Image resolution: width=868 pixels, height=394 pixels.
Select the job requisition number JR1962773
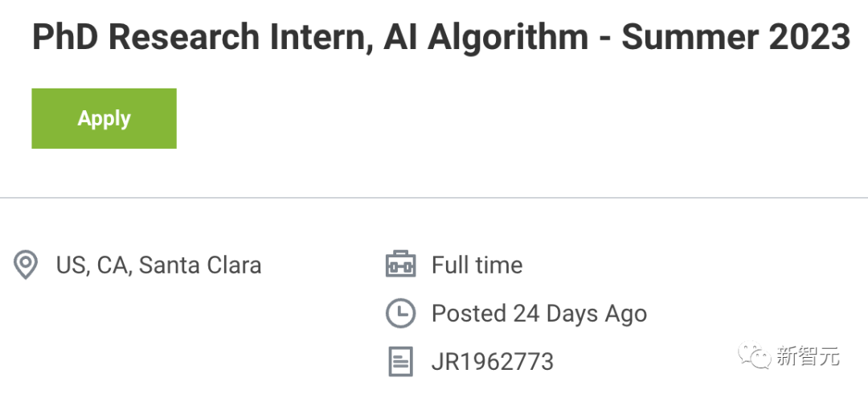coord(492,362)
